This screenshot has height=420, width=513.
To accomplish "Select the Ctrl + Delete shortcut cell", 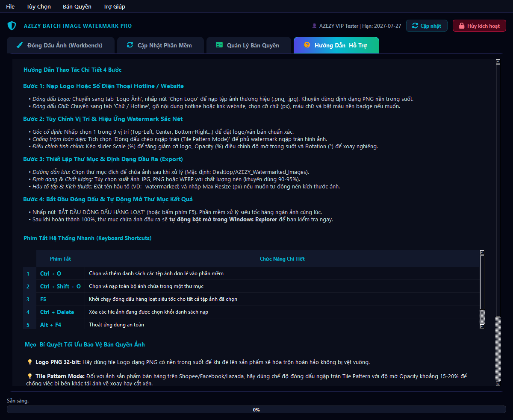I will pyautogui.click(x=60, y=312).
